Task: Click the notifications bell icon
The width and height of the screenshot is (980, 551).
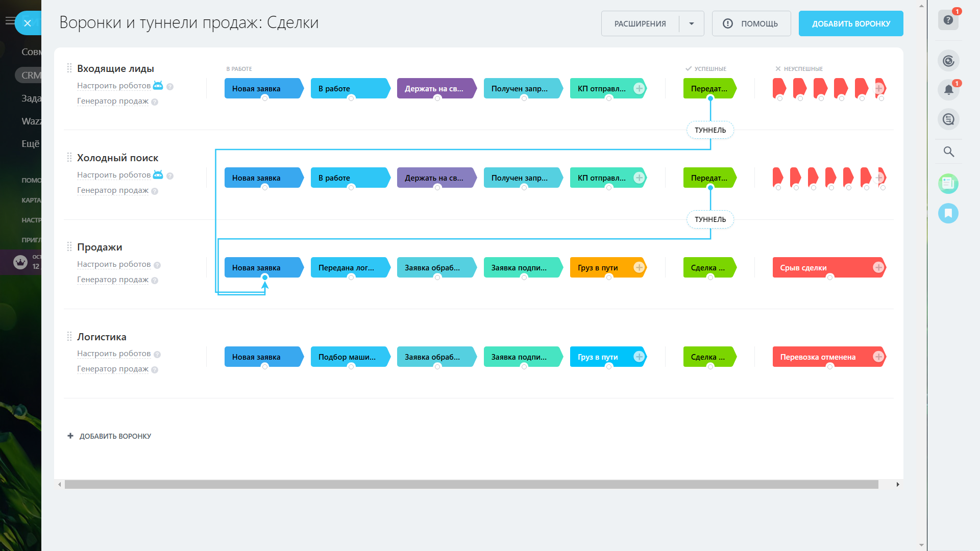Action: tap(948, 90)
